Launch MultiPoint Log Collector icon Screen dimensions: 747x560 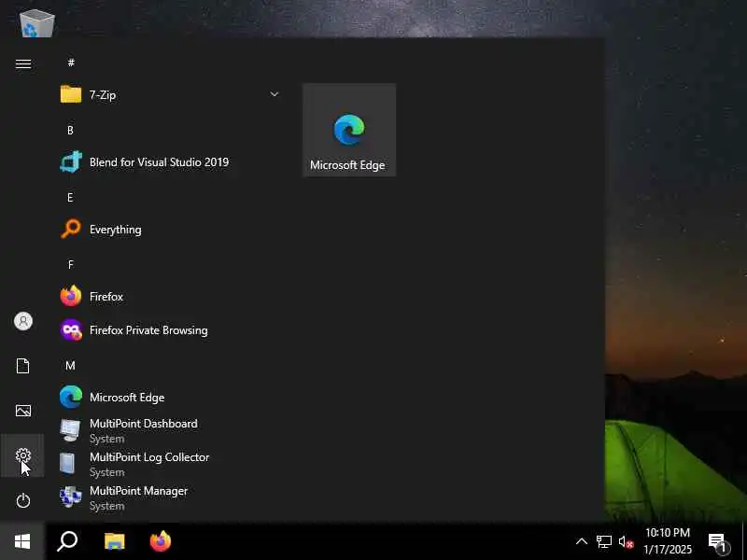pos(67,464)
